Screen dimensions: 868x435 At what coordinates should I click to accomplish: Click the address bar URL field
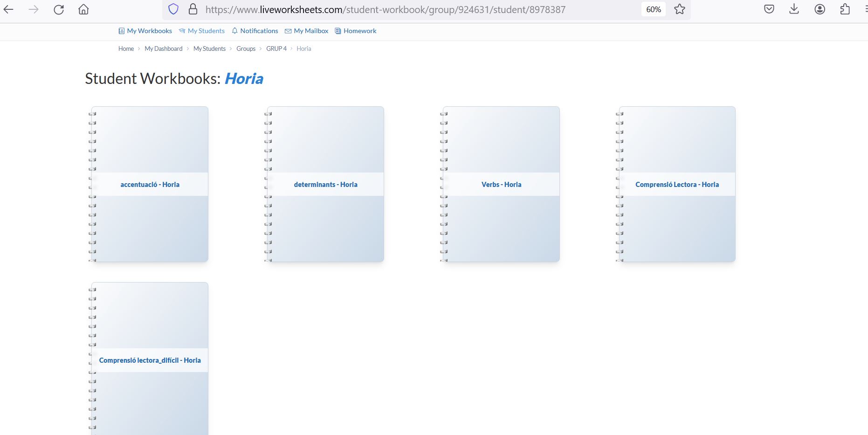385,9
